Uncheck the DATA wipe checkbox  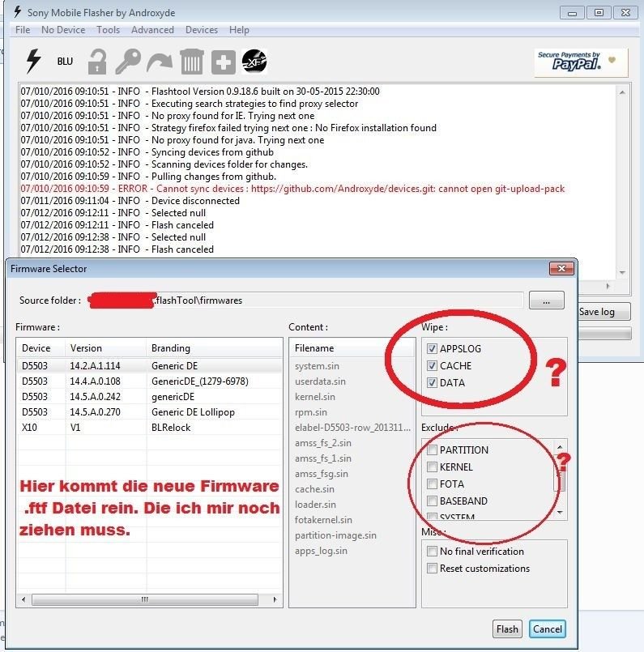[432, 382]
